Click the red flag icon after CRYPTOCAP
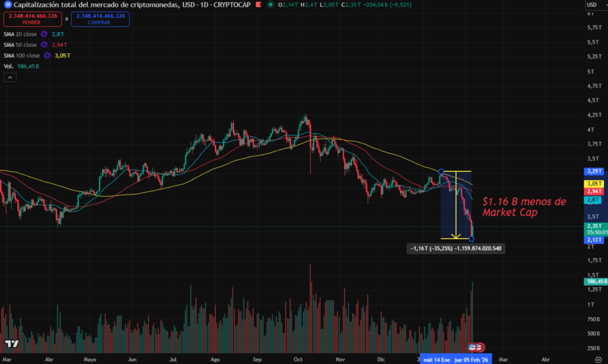The width and height of the screenshot is (608, 364). point(258,5)
